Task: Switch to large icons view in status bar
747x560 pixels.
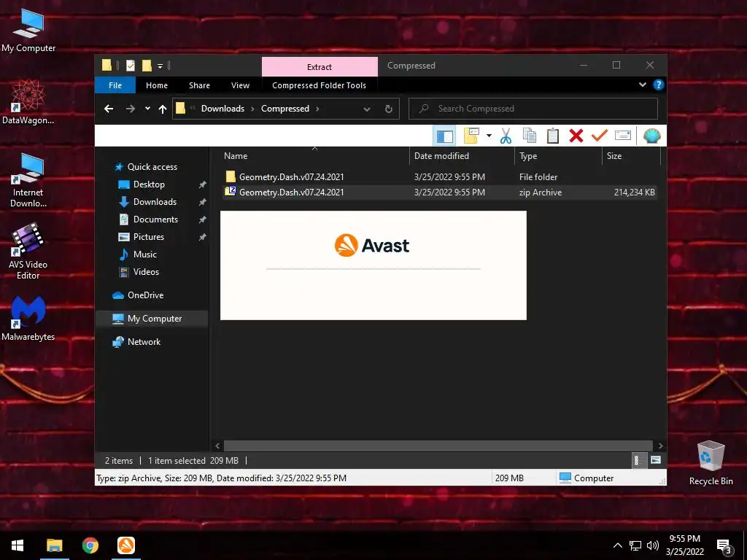Action: 656,460
